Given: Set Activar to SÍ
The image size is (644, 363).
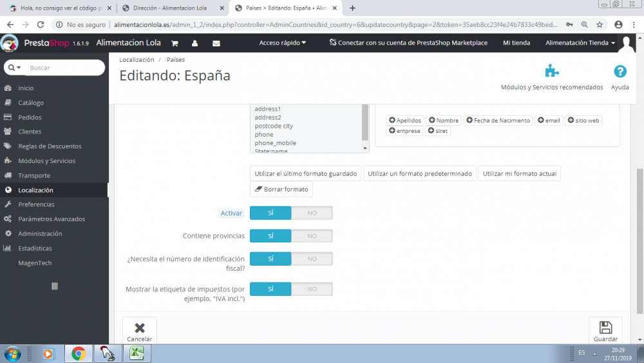Looking at the screenshot, I should (270, 213).
